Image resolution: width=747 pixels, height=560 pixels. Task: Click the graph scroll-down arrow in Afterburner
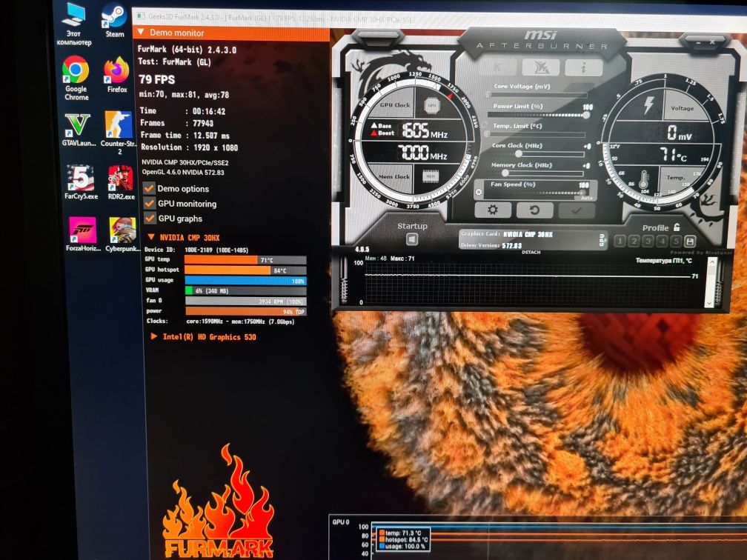709,303
